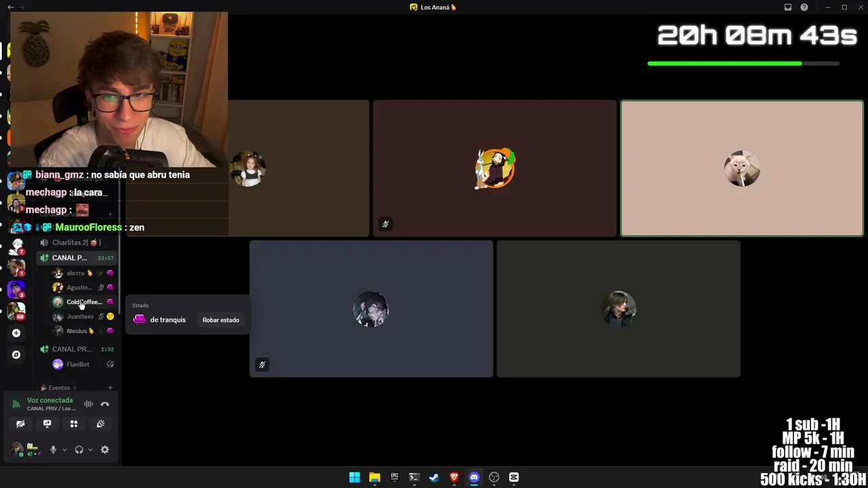Select user ColdCoffee... in the voice channel
This screenshot has width=868, height=488.
(x=83, y=302)
